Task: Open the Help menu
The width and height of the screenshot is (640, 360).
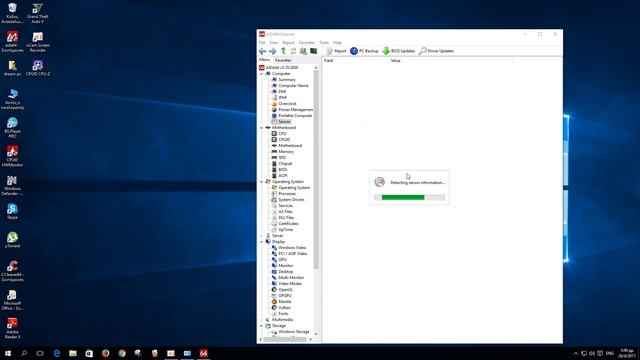Action: (337, 42)
